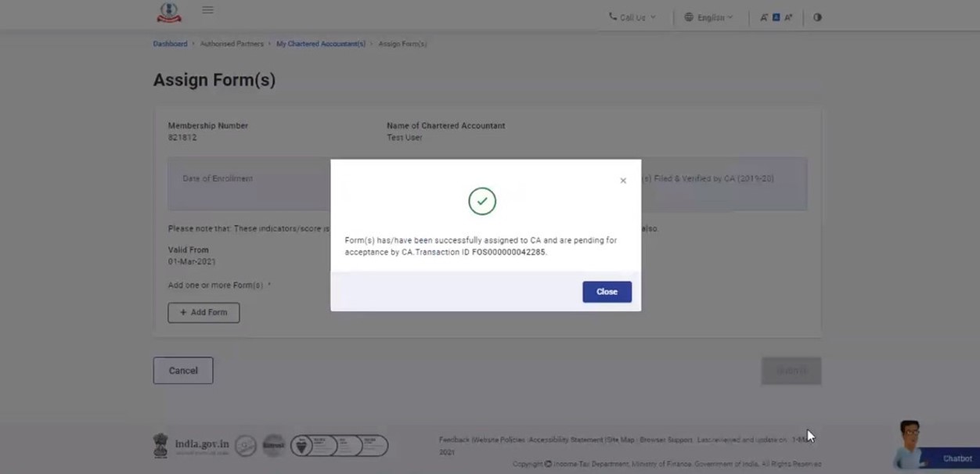This screenshot has width=980, height=474.
Task: Close the dialog with the X icon
Action: 623,181
